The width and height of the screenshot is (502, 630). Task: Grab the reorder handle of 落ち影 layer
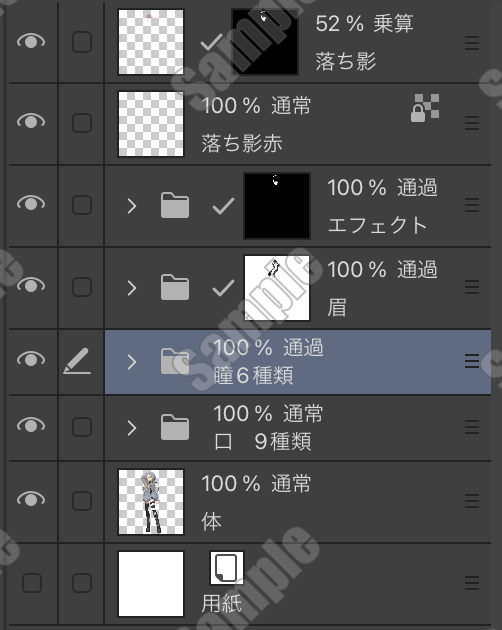(x=472, y=43)
